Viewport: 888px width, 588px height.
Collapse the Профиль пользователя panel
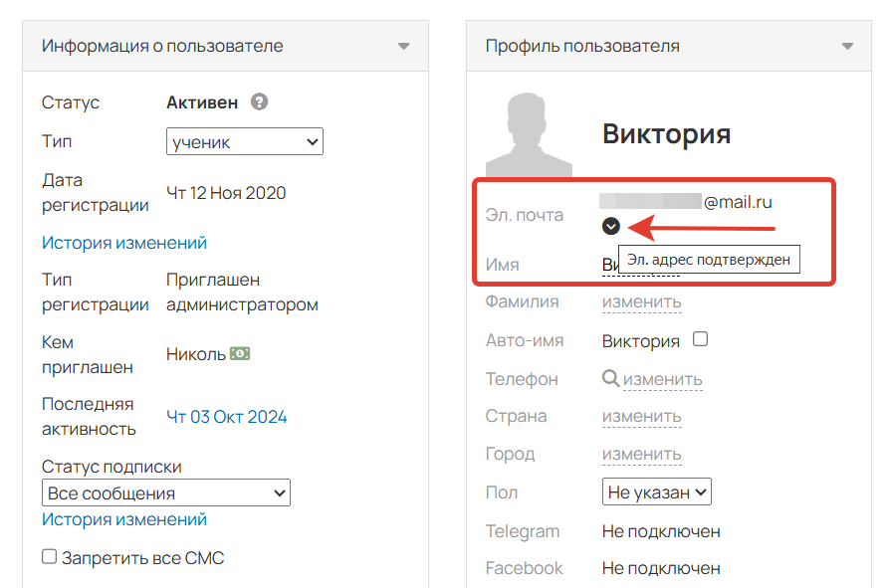coord(847,45)
